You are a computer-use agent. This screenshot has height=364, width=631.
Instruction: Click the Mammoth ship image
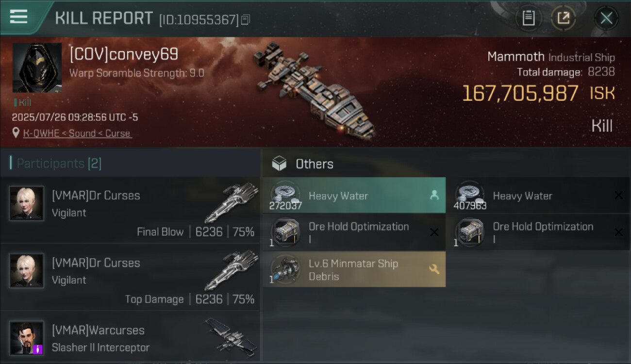(x=313, y=90)
